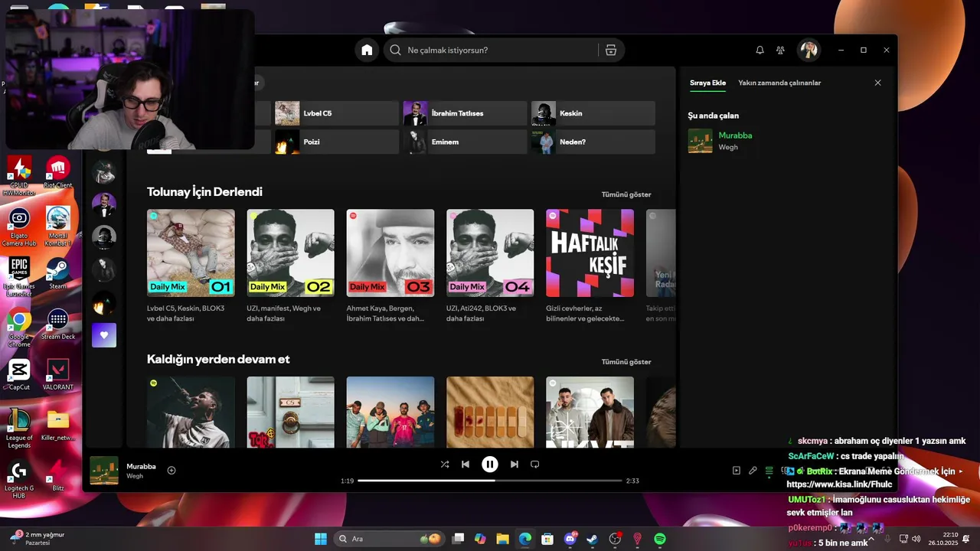Open Google Chrome desktop shortcut
This screenshot has width=980, height=551.
pyautogui.click(x=19, y=328)
